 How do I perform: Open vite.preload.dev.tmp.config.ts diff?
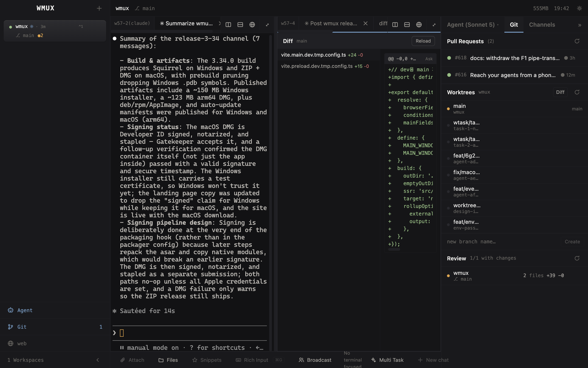[x=328, y=66]
